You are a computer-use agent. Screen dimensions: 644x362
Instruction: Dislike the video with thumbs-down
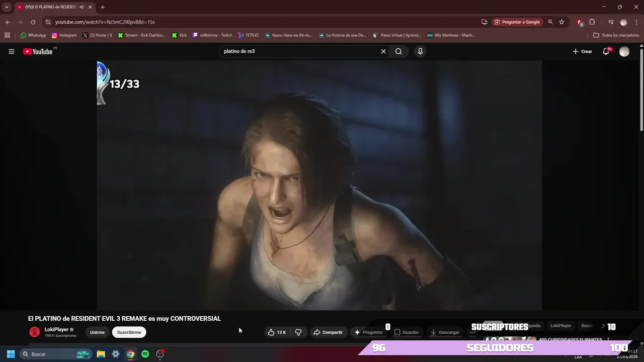[298, 332]
